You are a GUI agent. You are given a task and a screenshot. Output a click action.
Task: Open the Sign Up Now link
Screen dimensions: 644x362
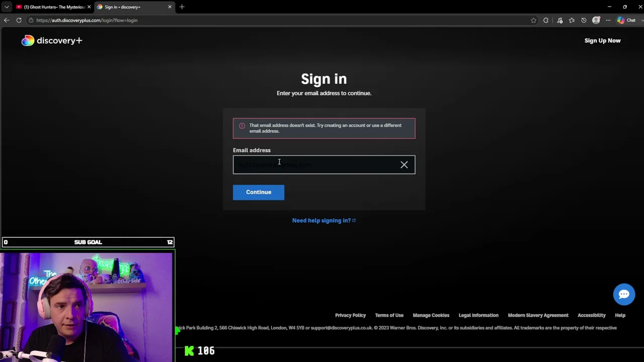pyautogui.click(x=602, y=41)
